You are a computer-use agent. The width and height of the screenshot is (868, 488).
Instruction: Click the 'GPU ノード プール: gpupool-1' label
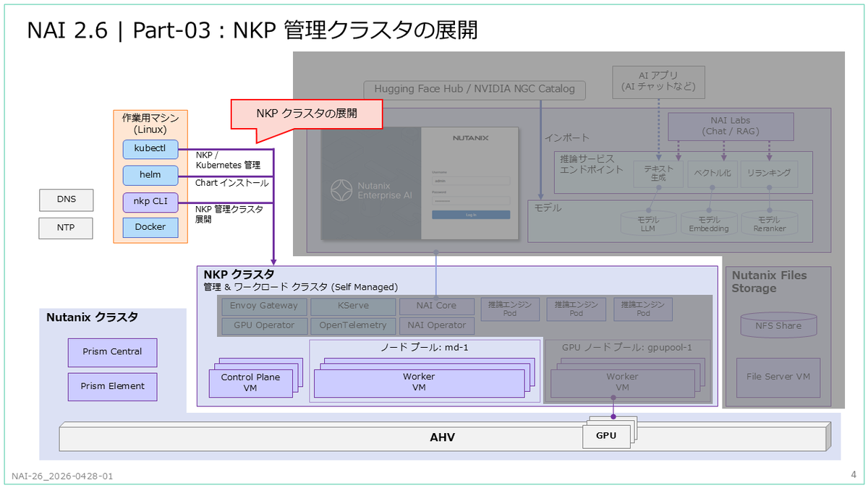(626, 347)
